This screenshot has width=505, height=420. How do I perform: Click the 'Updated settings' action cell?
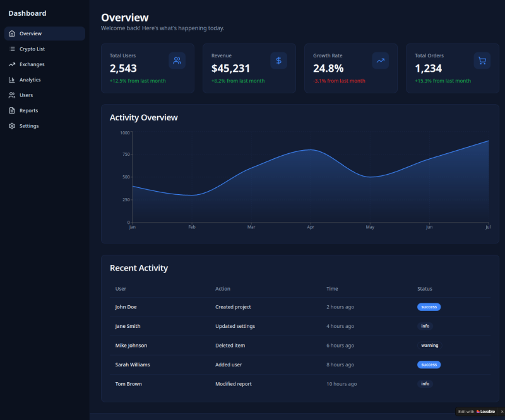tap(235, 326)
